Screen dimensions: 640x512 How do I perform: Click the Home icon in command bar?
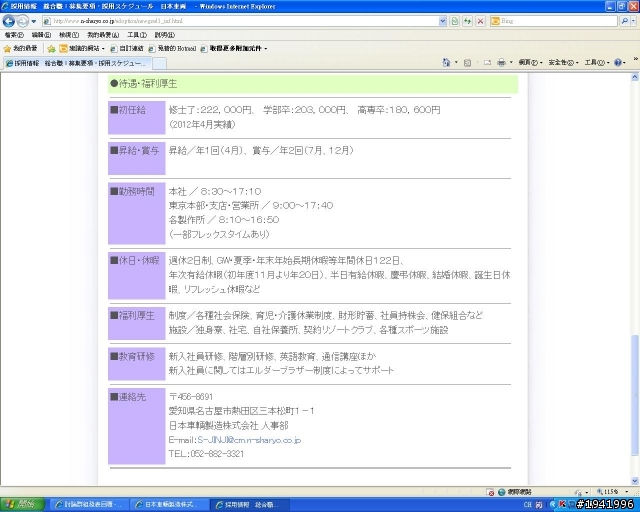click(x=446, y=62)
